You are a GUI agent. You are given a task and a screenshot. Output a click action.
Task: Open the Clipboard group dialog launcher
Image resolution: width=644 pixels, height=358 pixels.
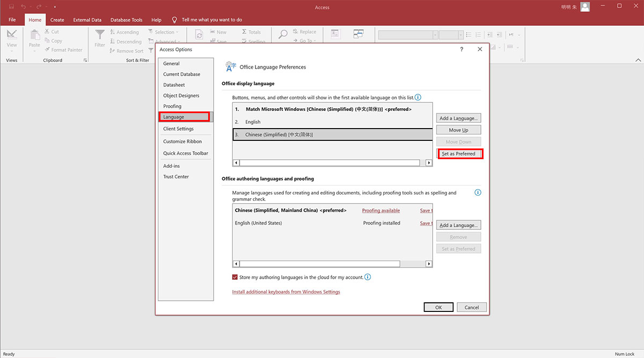point(85,61)
